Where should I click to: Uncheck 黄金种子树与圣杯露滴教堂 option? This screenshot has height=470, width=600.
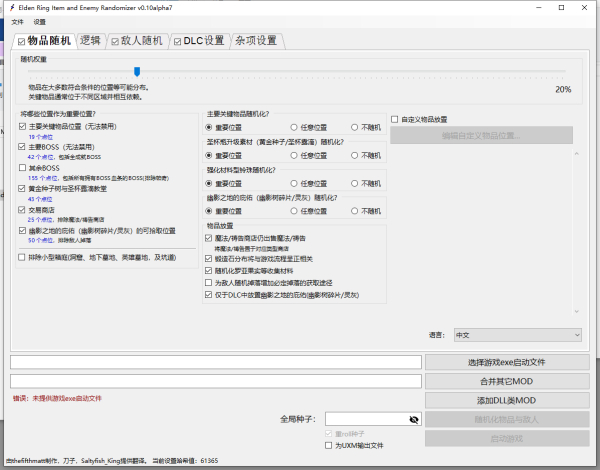click(23, 189)
